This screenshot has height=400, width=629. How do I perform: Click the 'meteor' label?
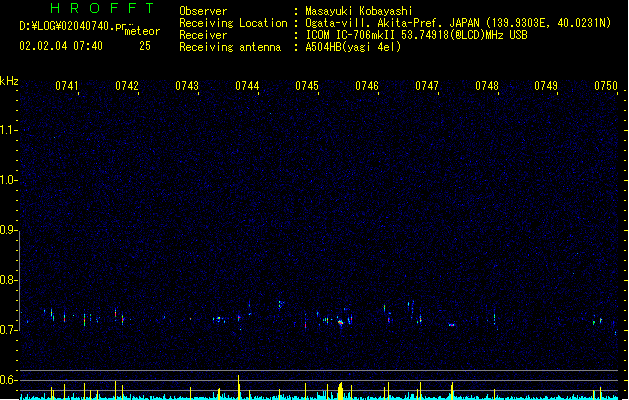142,31
